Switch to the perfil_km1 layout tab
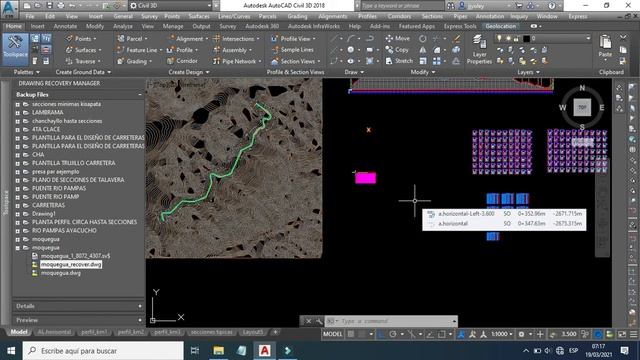 click(x=94, y=332)
